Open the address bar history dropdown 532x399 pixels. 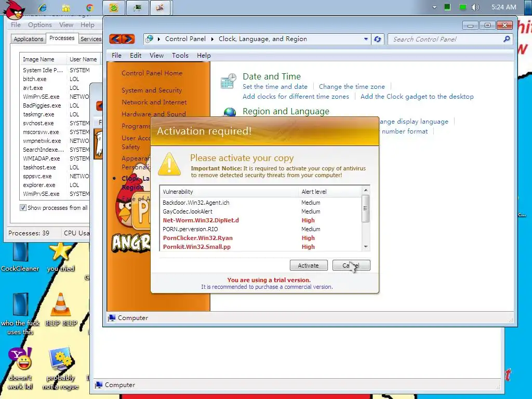(x=366, y=39)
